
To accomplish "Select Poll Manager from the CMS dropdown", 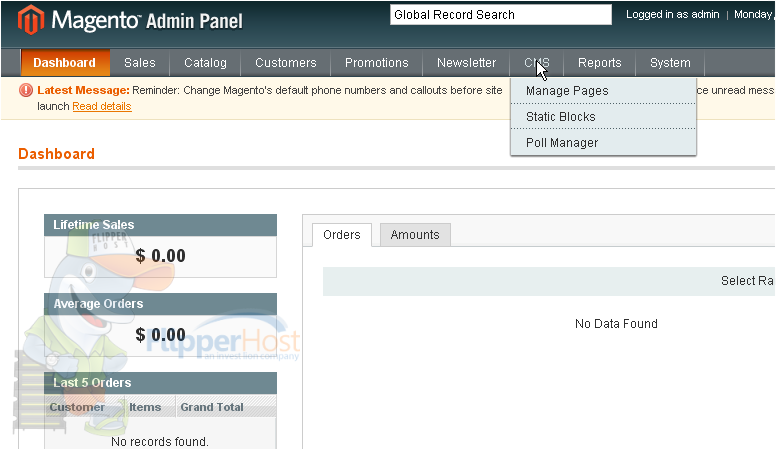I will 603,143.
